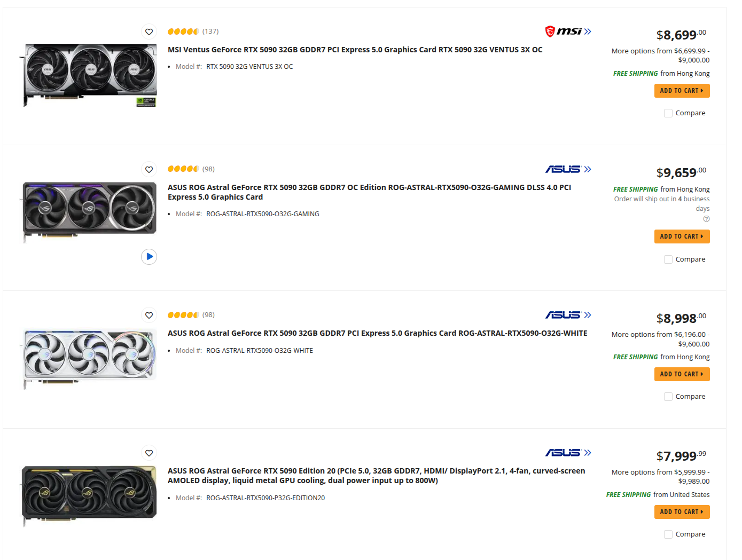Add MSI Ventus $8,699 card to cart
The image size is (742, 560).
[682, 91]
